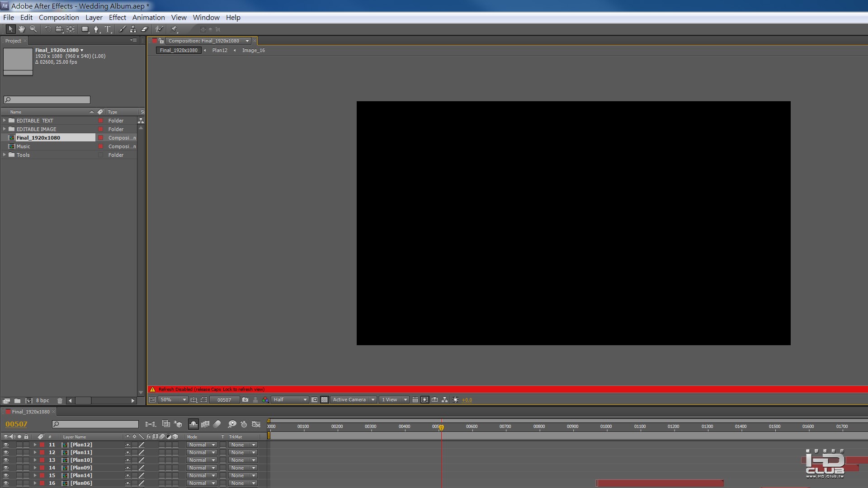
Task: Select the Zoom tool in toolbar
Action: click(33, 29)
